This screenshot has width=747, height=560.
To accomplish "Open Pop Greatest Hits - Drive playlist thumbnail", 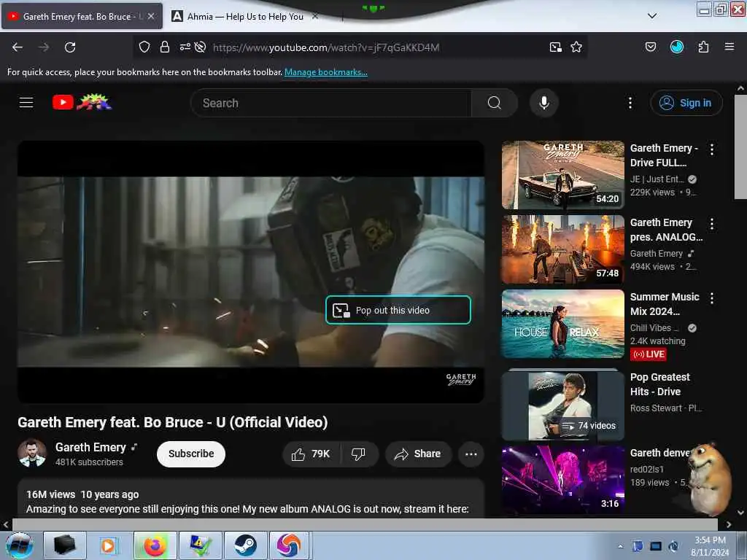I will pyautogui.click(x=562, y=405).
